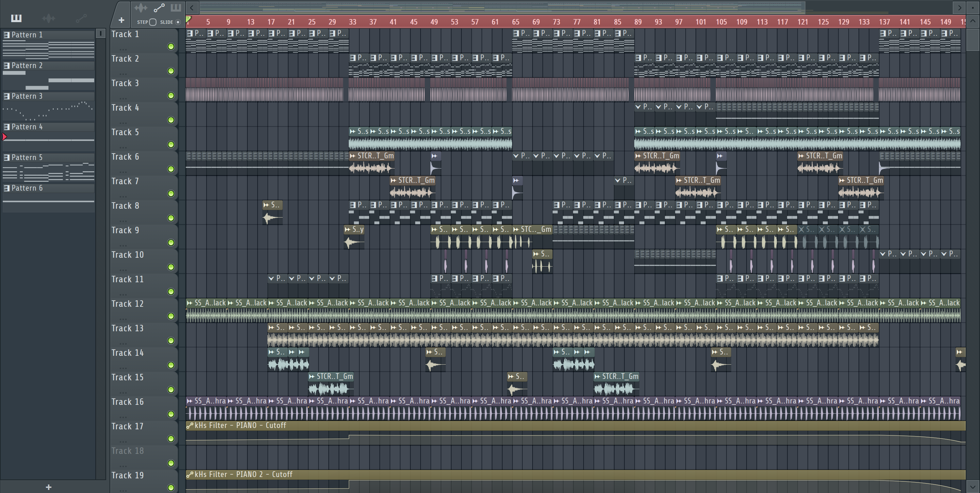Select the kHs Filter - PIANO - Cutoff clip title

pos(240,426)
